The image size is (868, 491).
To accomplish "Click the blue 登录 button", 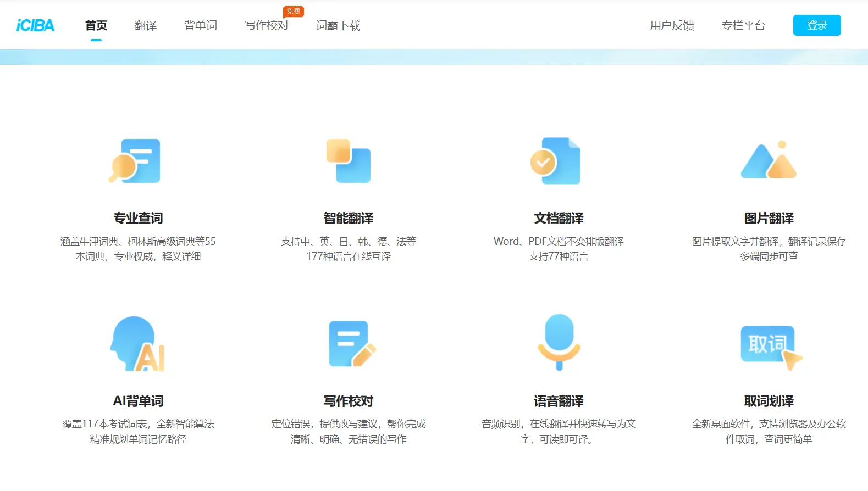I will 816,25.
